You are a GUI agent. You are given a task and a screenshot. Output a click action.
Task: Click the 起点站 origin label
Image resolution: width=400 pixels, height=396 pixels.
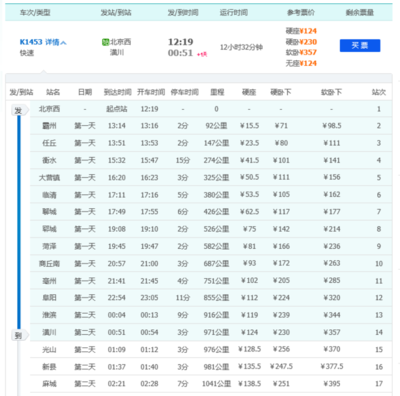click(x=117, y=109)
